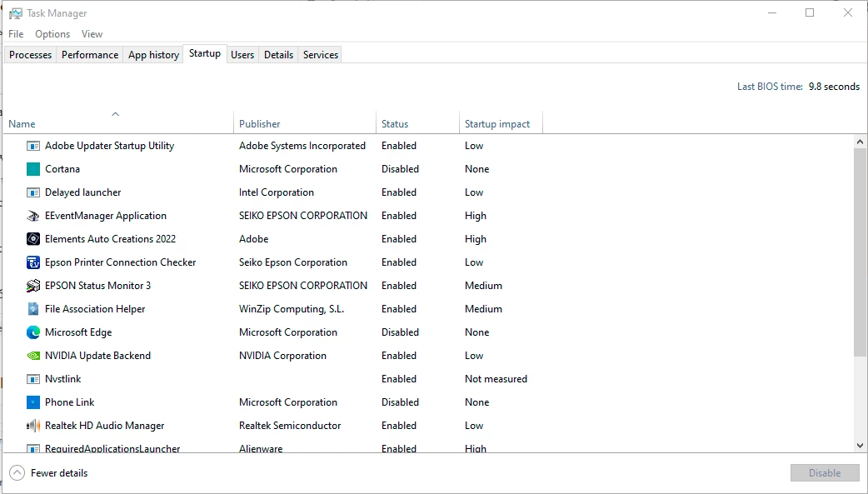Click the EPSON Status Monitor 3 icon
Screen dimensions: 868x494
(x=33, y=286)
